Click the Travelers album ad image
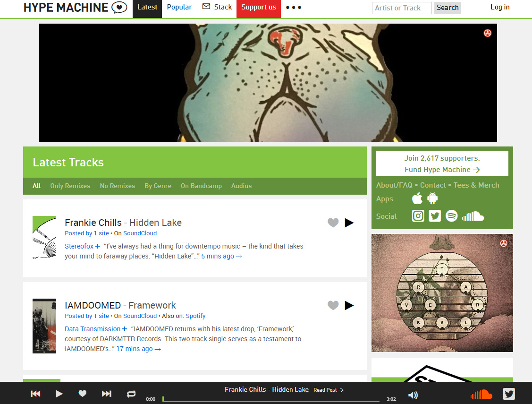532x404 pixels. [442, 293]
